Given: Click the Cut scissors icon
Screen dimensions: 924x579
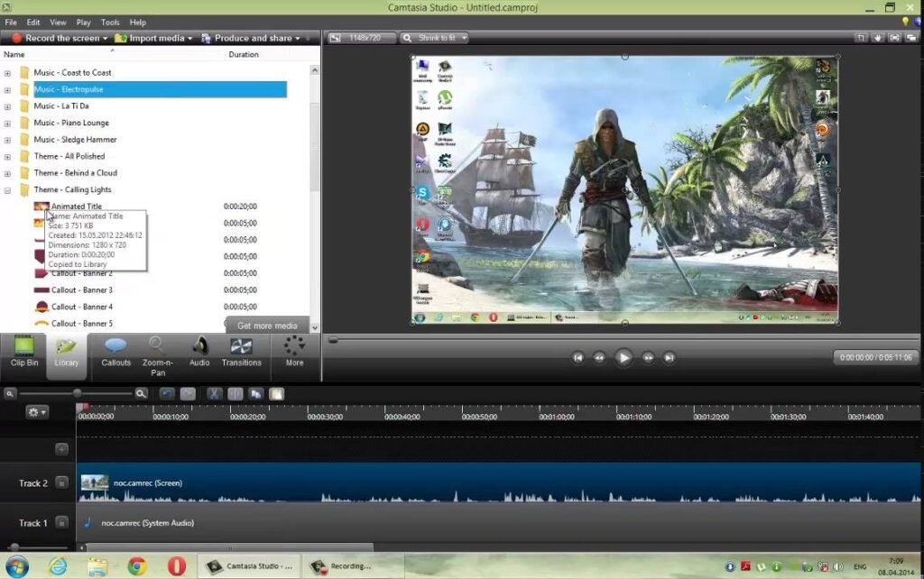Looking at the screenshot, I should click(214, 393).
